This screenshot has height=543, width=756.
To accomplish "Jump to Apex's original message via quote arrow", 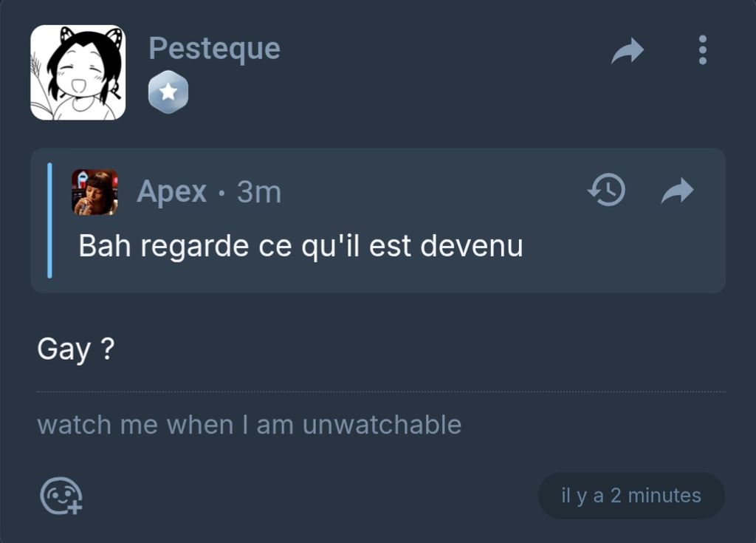I will click(x=677, y=191).
